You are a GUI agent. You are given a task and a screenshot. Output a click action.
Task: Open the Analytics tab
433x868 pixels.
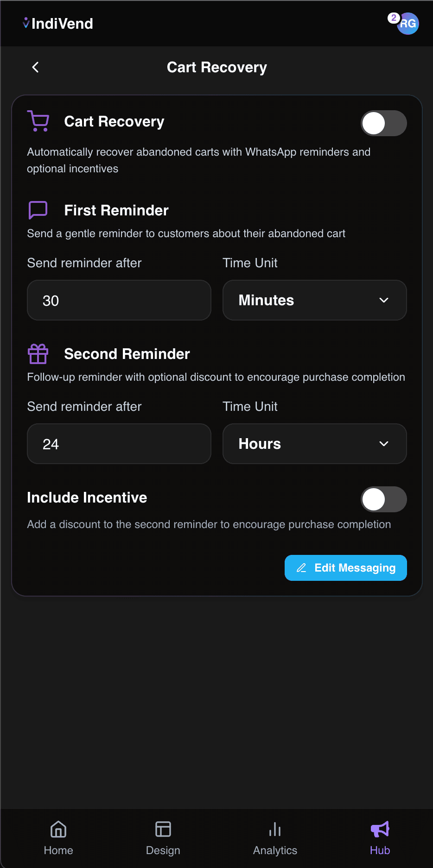click(x=275, y=837)
